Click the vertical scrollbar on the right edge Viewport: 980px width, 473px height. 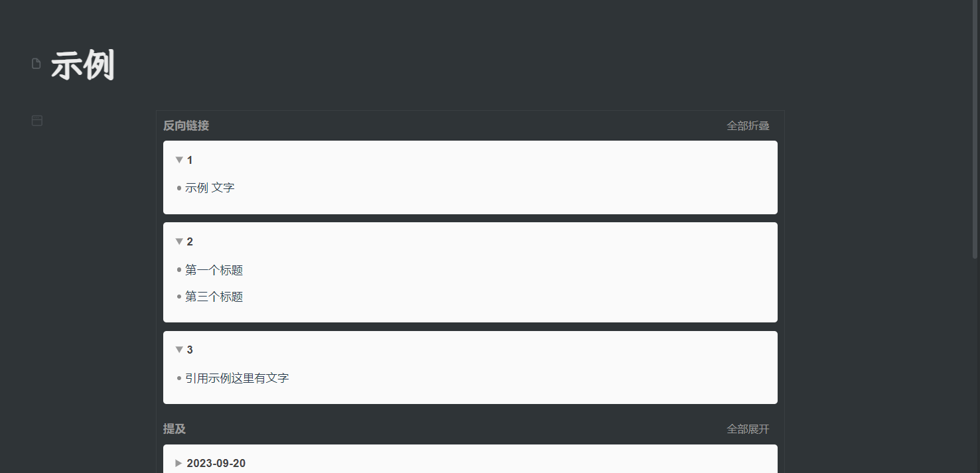click(975, 133)
